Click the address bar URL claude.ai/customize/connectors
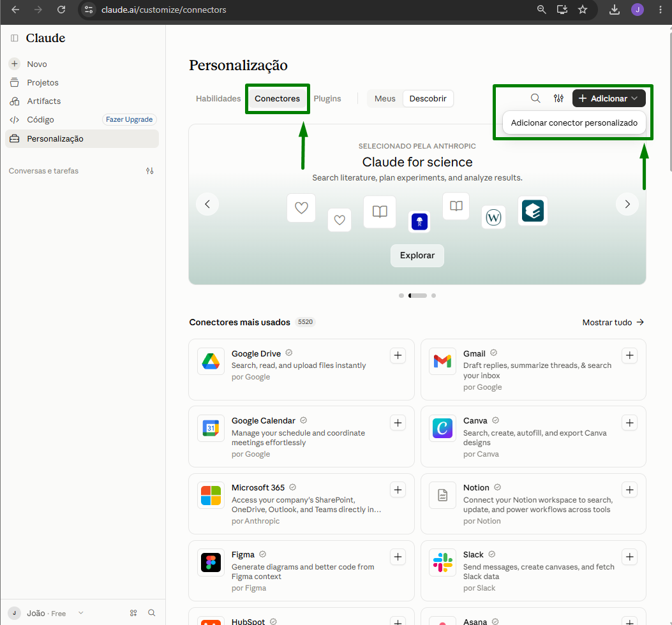The width and height of the screenshot is (672, 625). [x=164, y=10]
